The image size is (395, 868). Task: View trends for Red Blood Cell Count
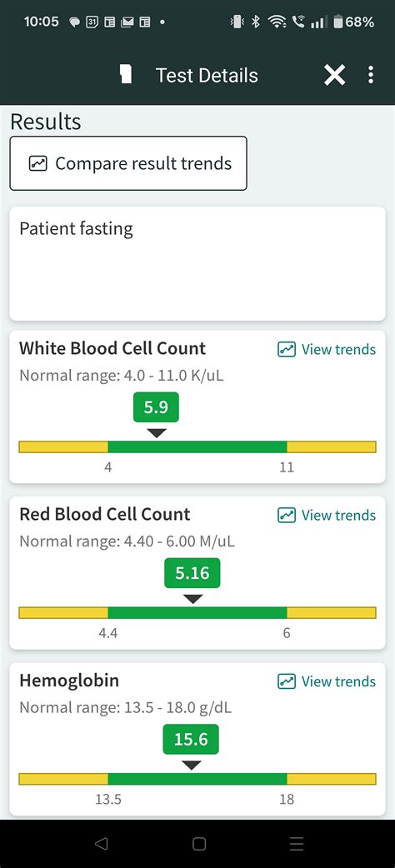327,516
